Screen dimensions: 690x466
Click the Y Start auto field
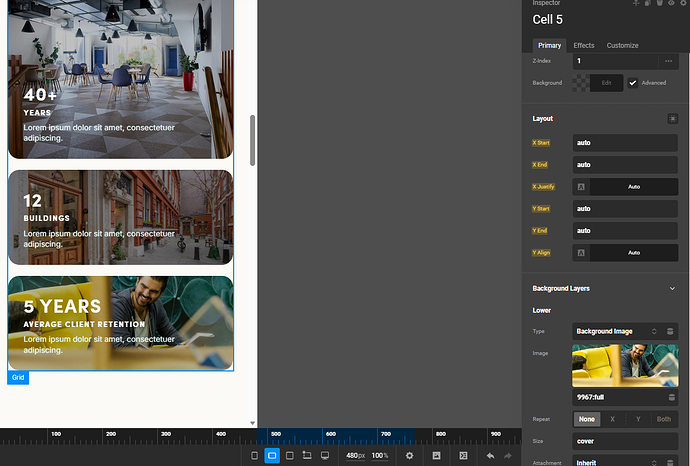click(625, 209)
